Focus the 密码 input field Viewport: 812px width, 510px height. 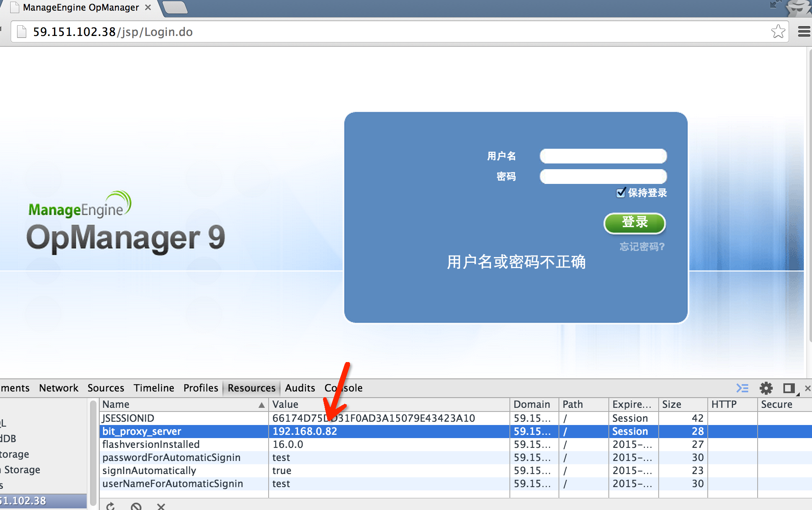(603, 176)
